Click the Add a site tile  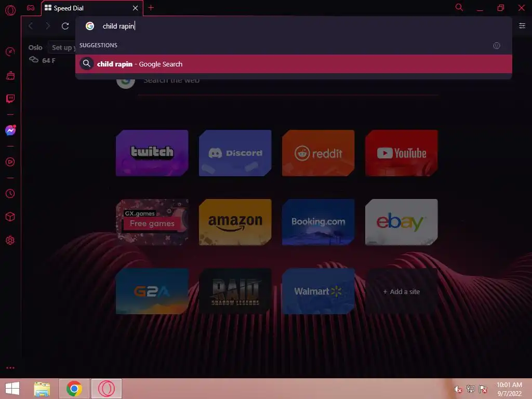(402, 291)
